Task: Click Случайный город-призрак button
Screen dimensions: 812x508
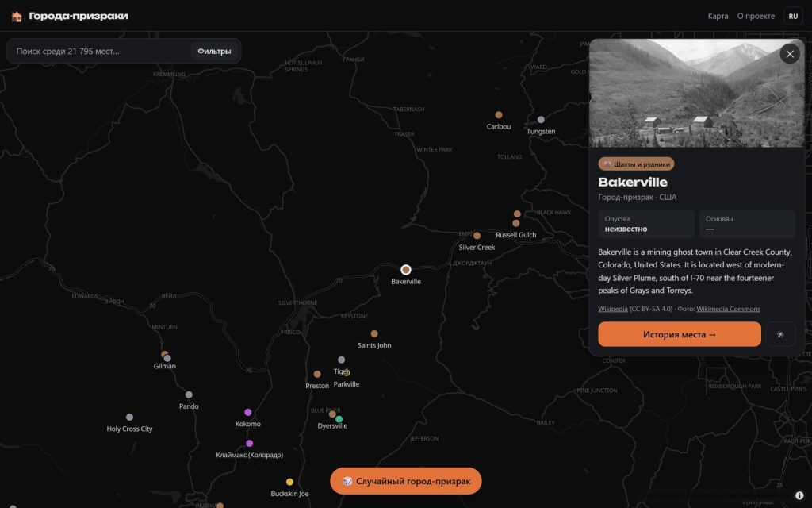Action: pos(405,481)
